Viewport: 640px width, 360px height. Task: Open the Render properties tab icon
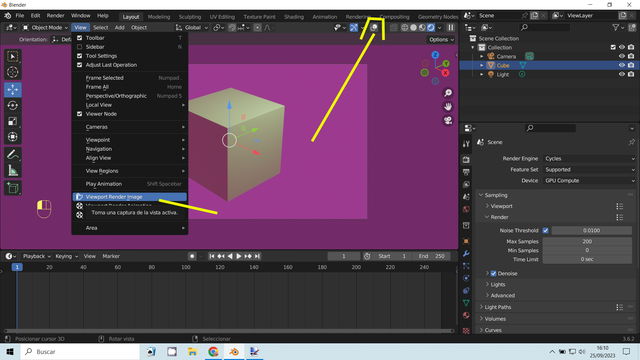(x=466, y=160)
